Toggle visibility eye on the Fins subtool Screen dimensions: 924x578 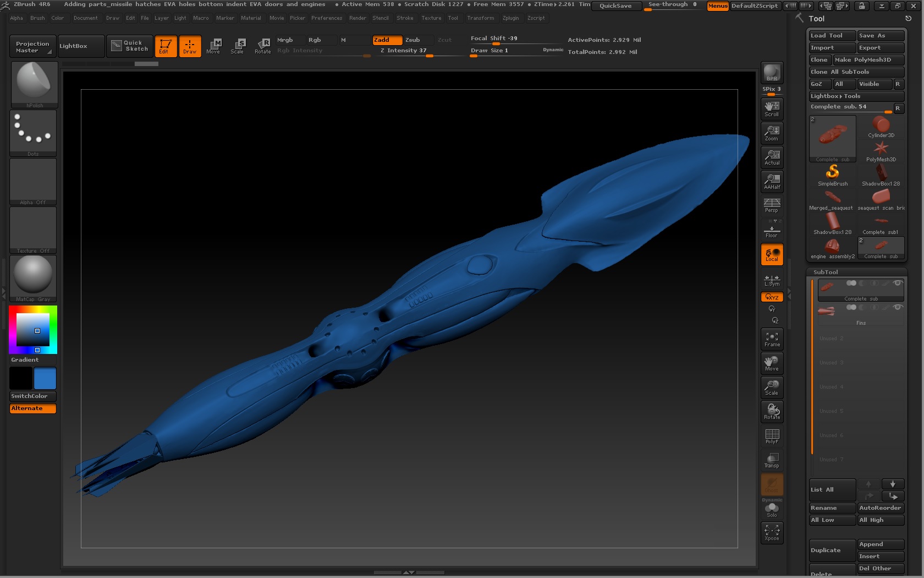(x=899, y=307)
